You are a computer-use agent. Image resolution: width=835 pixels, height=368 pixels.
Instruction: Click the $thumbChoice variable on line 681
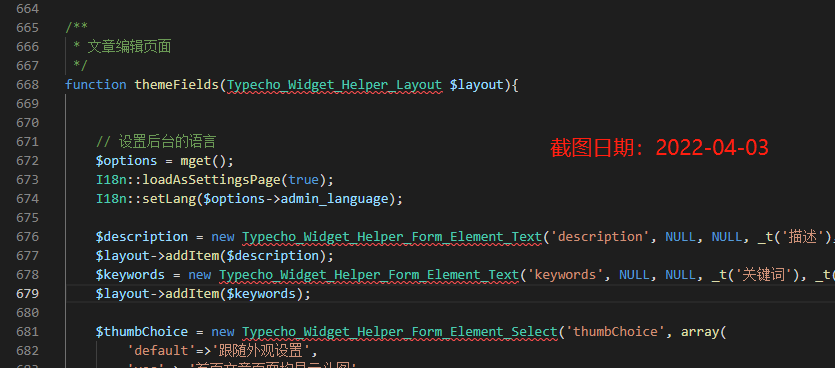[x=142, y=332]
